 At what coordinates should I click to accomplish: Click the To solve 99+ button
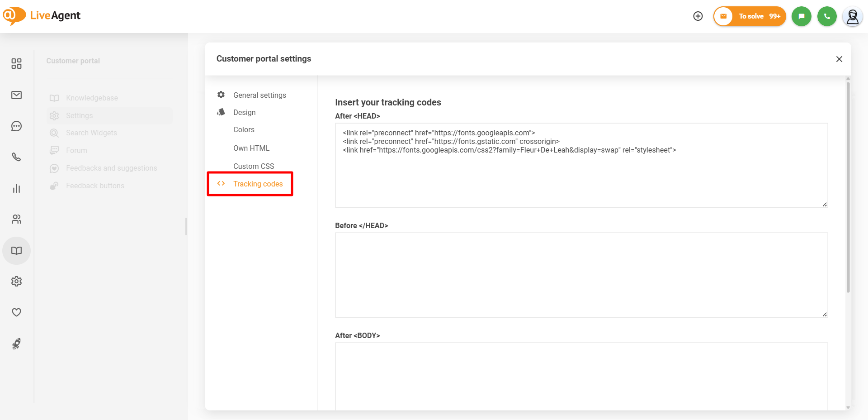750,16
